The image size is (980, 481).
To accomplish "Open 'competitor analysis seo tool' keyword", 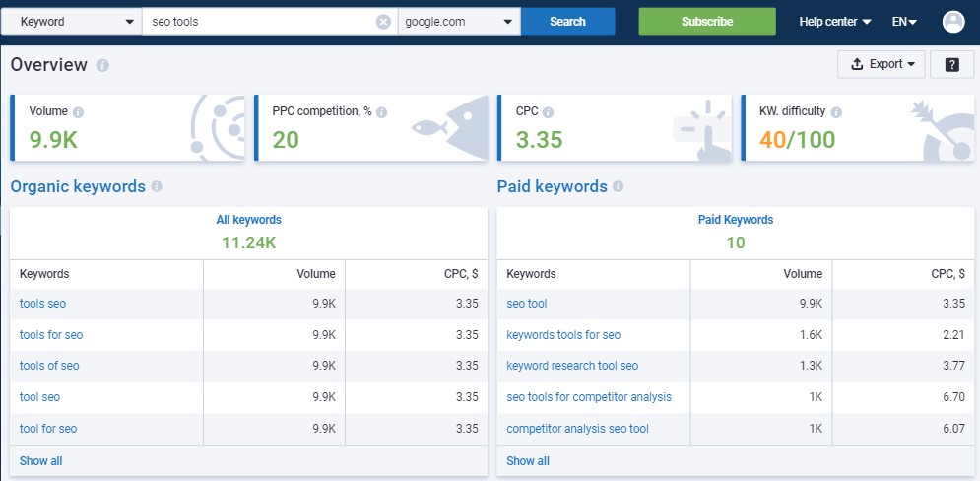I will [x=577, y=429].
